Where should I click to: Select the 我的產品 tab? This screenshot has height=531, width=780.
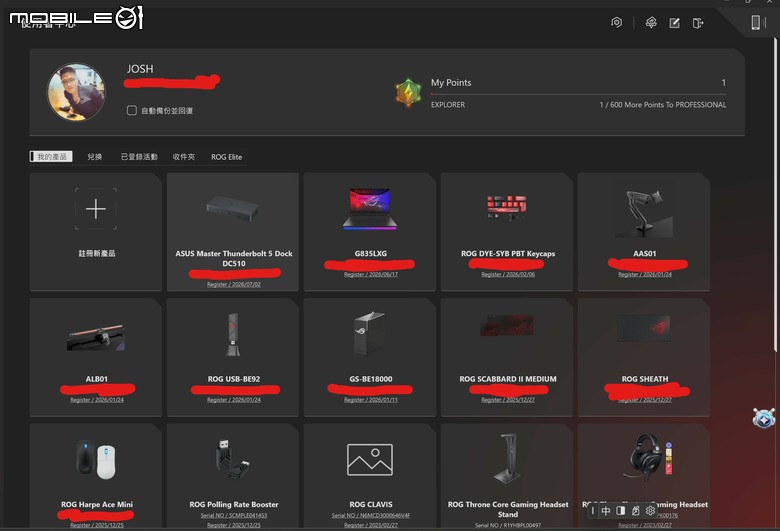click(51, 157)
